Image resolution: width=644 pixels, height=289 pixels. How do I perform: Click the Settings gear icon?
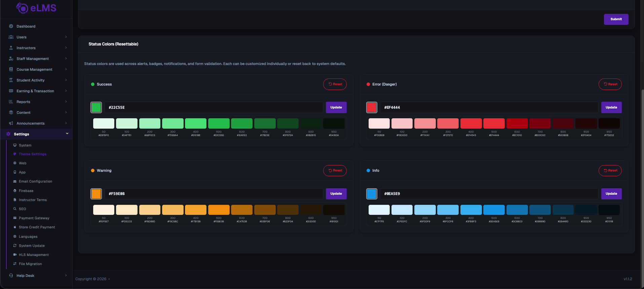click(8, 134)
